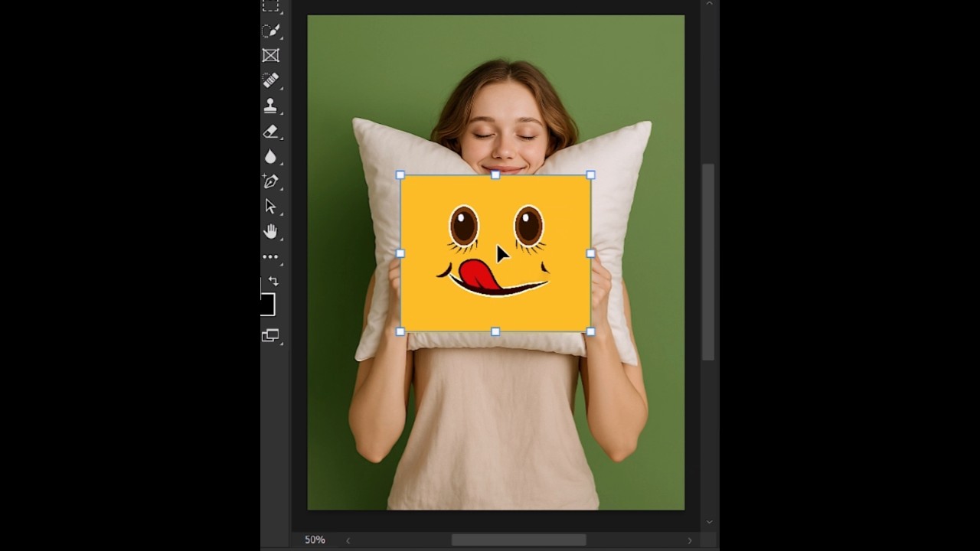This screenshot has height=551, width=980.
Task: Open the three-dot Edit Toolbar menu
Action: [270, 257]
